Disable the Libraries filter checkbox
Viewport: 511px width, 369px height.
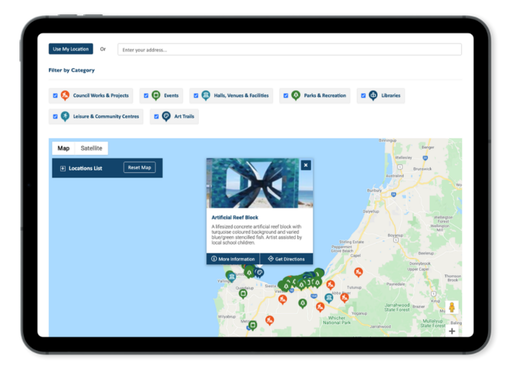[363, 96]
